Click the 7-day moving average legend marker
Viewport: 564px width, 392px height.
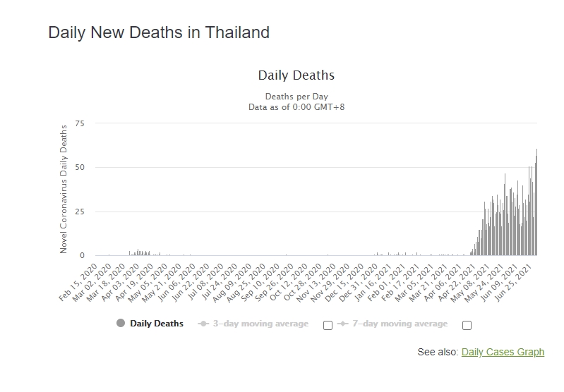click(x=342, y=324)
